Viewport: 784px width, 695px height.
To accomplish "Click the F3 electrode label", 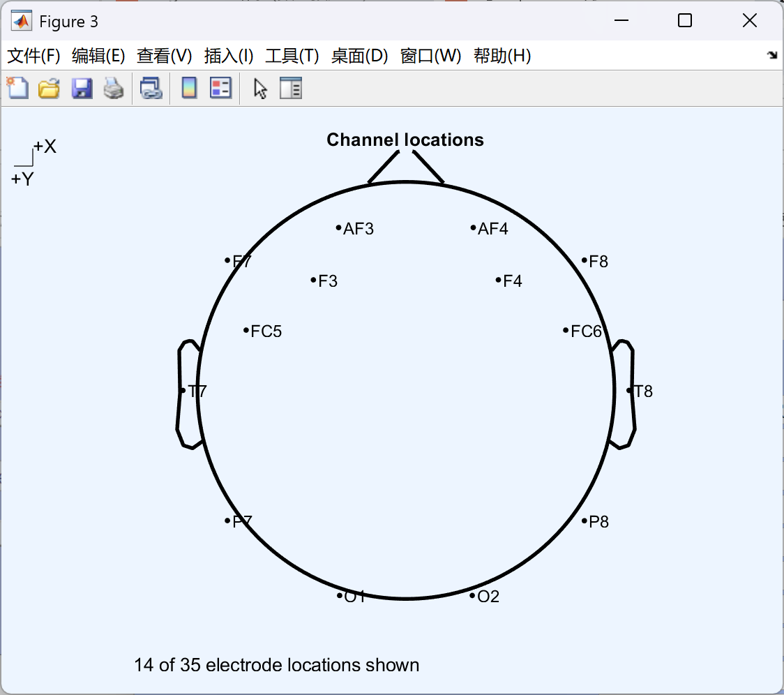I will click(x=328, y=281).
